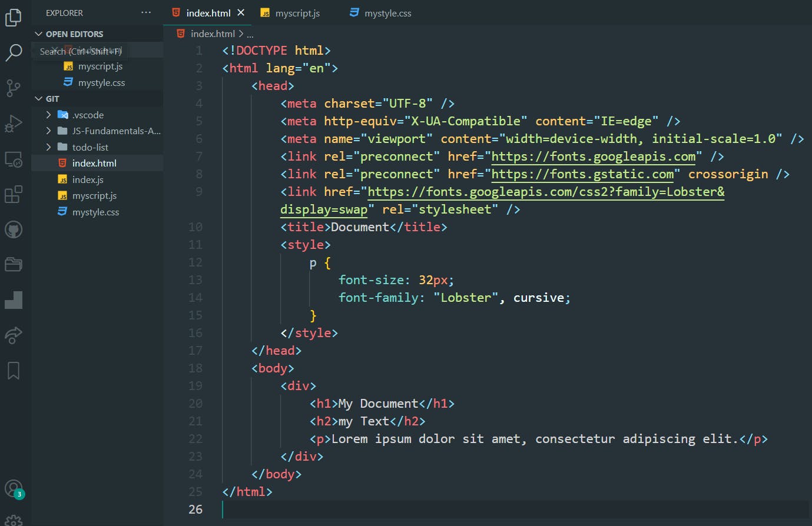Switch to the myscript.js tab
This screenshot has height=526, width=812.
[297, 13]
